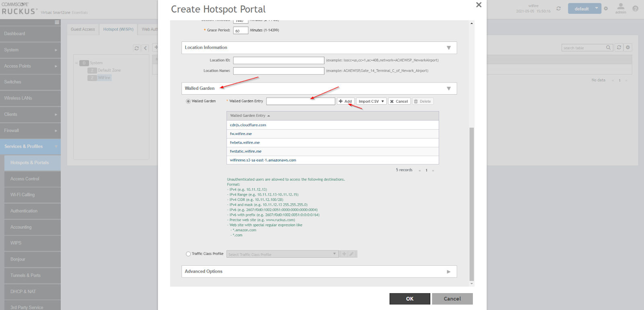Open the default domain dropdown in header
The image size is (644, 310).
584,9
